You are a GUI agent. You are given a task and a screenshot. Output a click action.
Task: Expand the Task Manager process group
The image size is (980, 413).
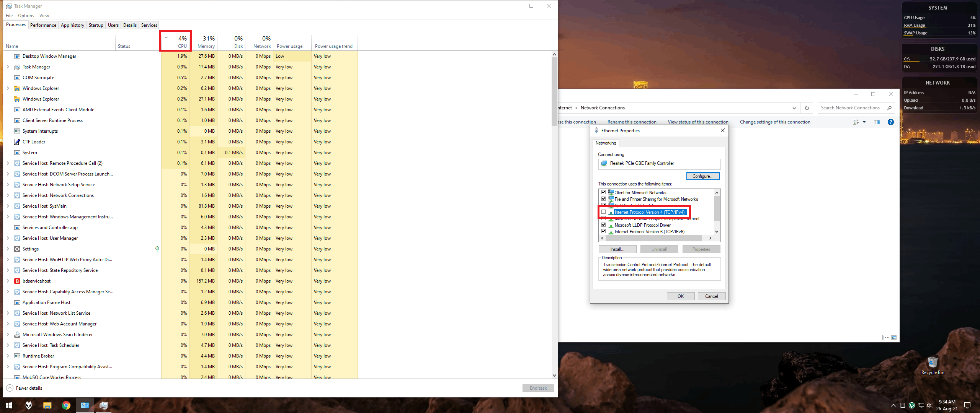click(8, 67)
